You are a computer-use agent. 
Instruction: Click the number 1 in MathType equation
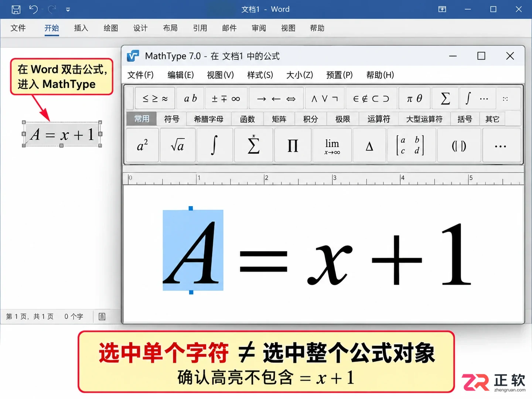pos(456,254)
